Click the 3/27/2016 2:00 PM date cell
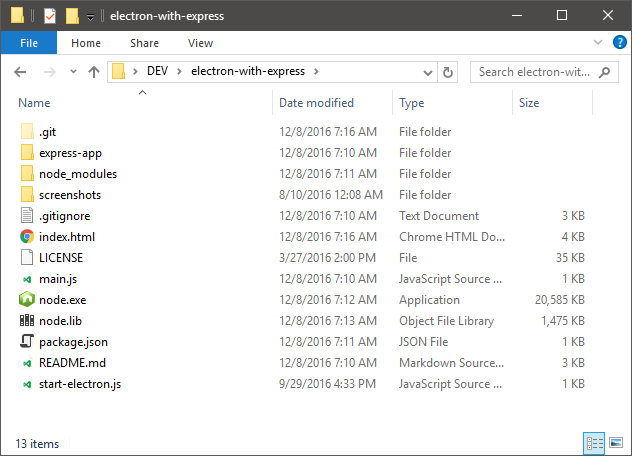Screen dimensions: 632x456 327,258
